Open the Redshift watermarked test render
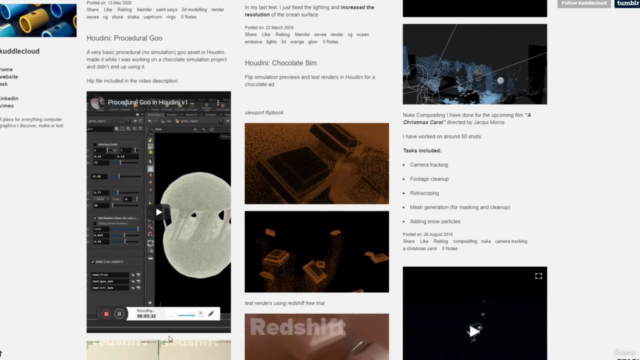Image resolution: width=640 pixels, height=360 pixels. (x=317, y=337)
